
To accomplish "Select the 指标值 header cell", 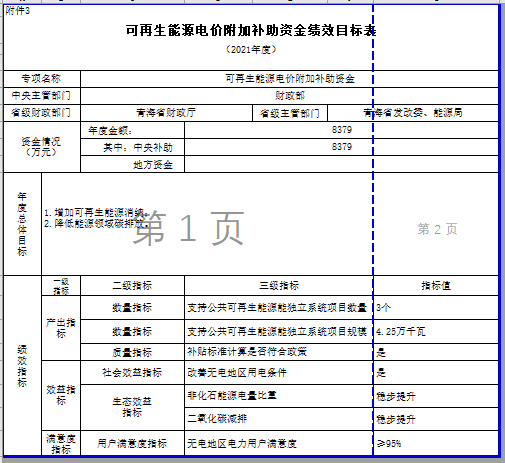I will tap(436, 286).
